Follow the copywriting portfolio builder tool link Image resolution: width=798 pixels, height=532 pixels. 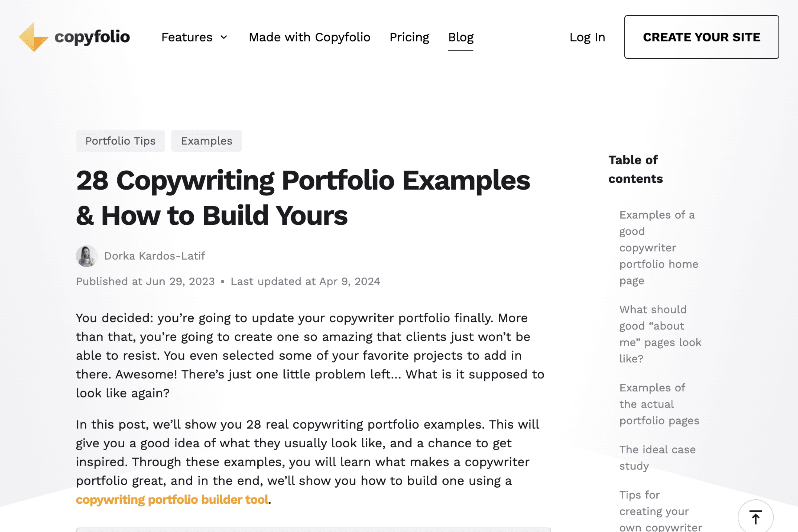pyautogui.click(x=172, y=499)
